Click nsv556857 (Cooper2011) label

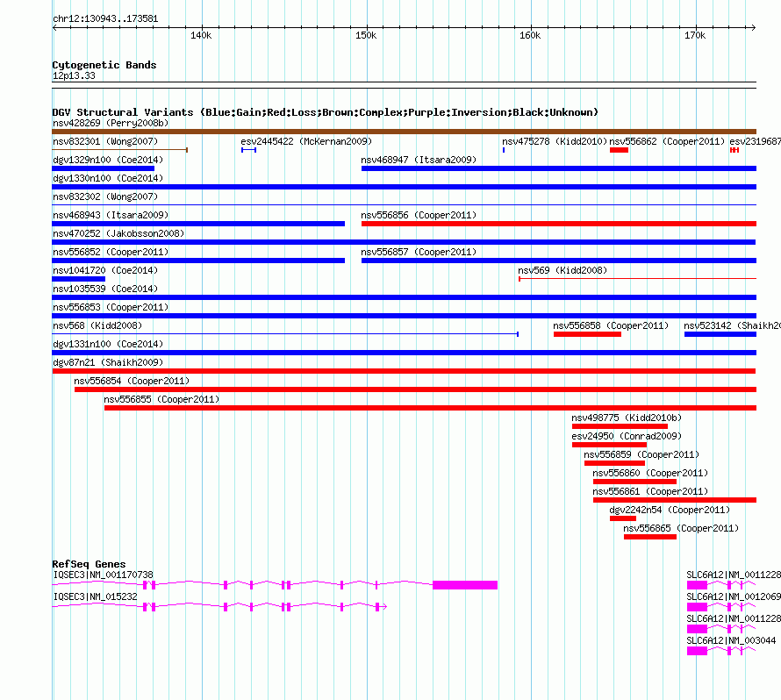pyautogui.click(x=419, y=252)
